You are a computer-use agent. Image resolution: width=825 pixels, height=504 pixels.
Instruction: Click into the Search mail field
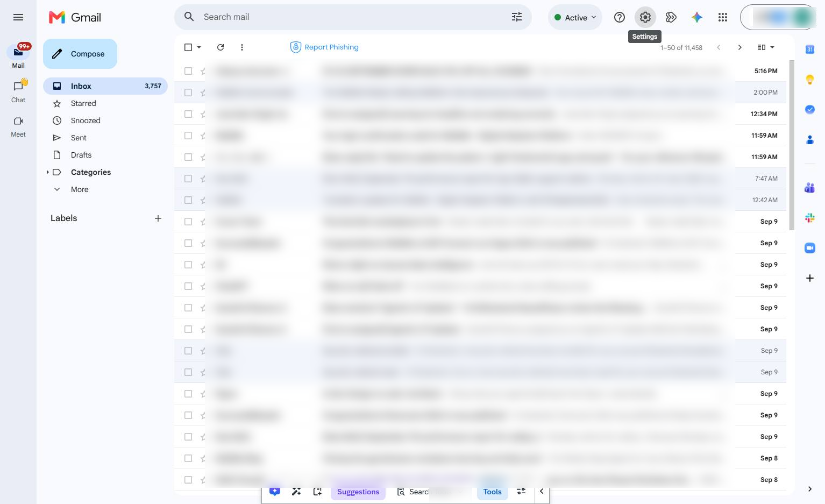pos(352,17)
